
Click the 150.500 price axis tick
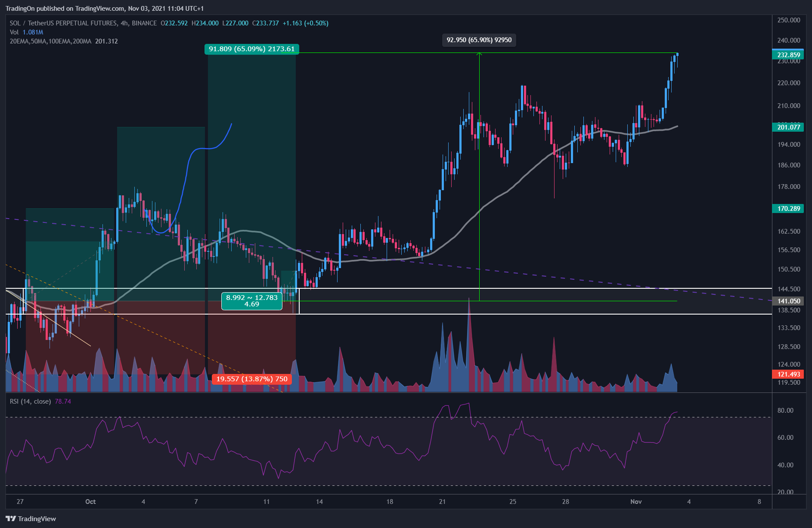[789, 269]
